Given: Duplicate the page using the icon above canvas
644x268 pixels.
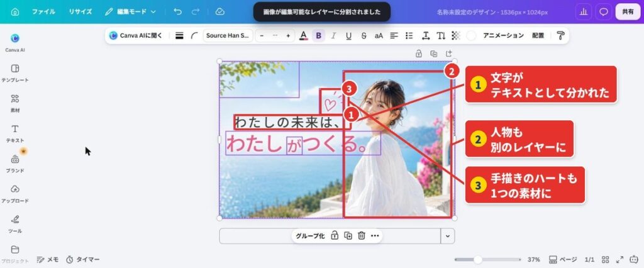Looking at the screenshot, I should point(434,53).
